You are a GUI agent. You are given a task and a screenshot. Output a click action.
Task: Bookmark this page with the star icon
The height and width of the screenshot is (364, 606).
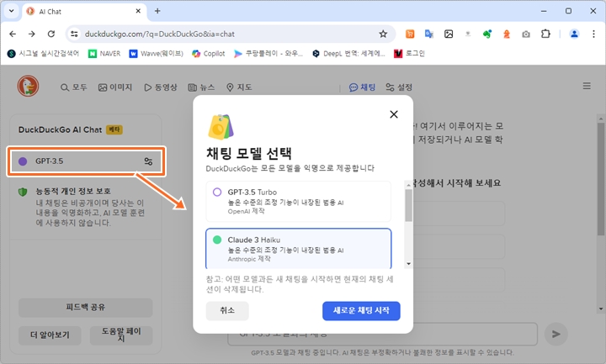tap(383, 34)
